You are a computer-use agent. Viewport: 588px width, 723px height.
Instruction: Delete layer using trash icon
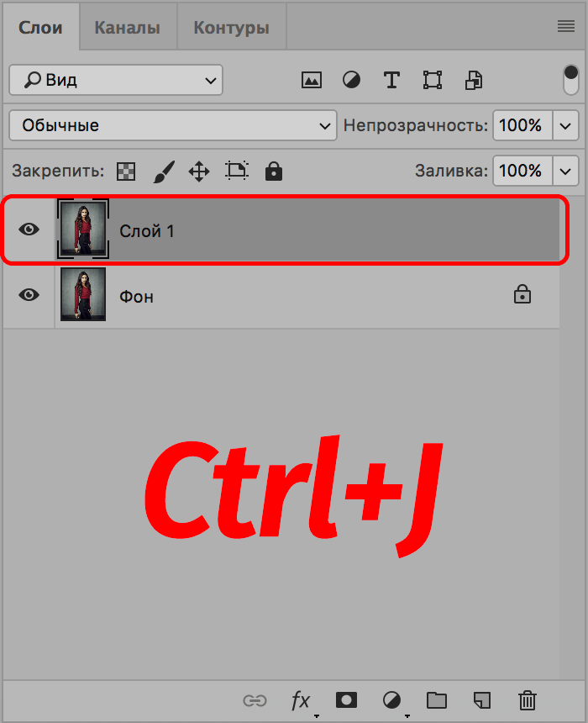[x=528, y=699]
